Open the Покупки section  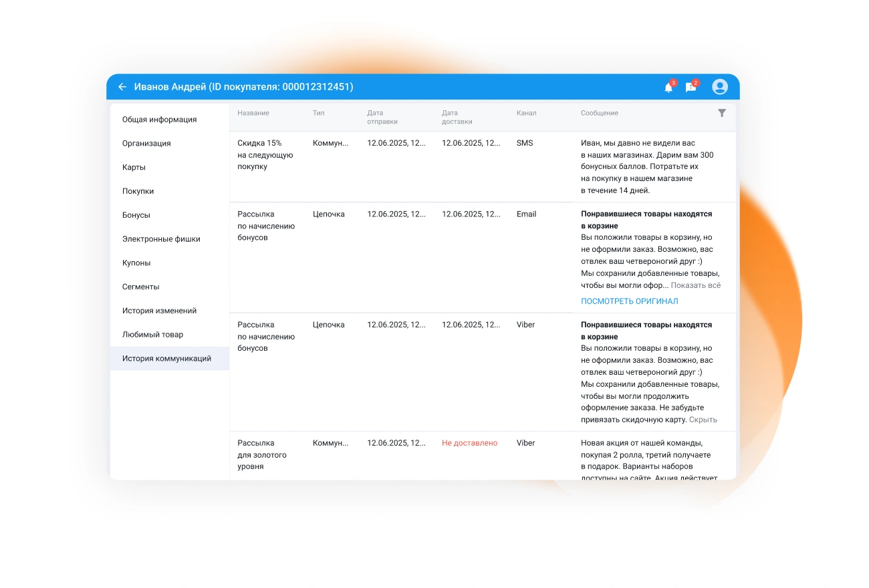pyautogui.click(x=138, y=191)
